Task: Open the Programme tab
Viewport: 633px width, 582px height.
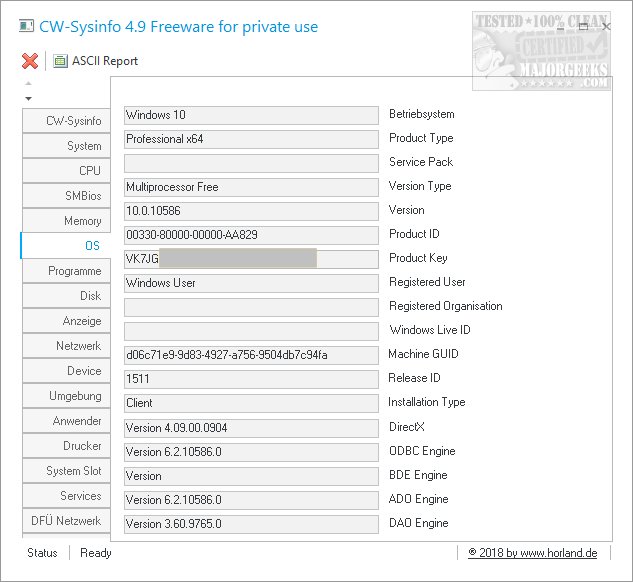Action: click(x=66, y=271)
